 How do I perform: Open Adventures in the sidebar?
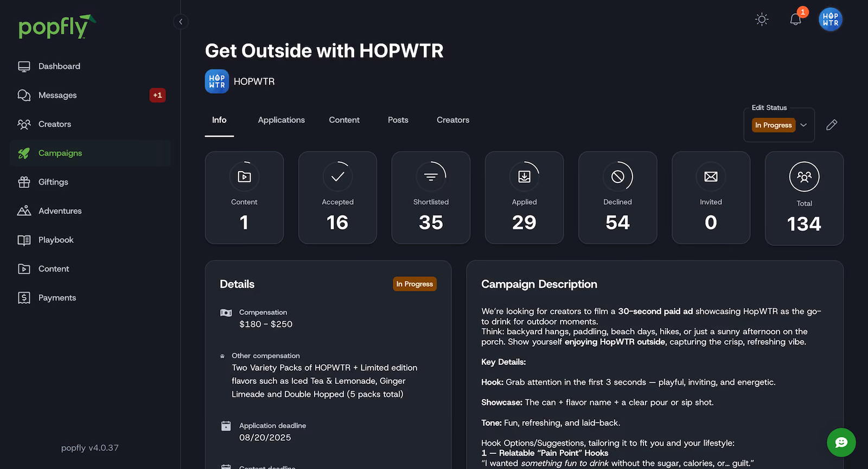[90, 211]
